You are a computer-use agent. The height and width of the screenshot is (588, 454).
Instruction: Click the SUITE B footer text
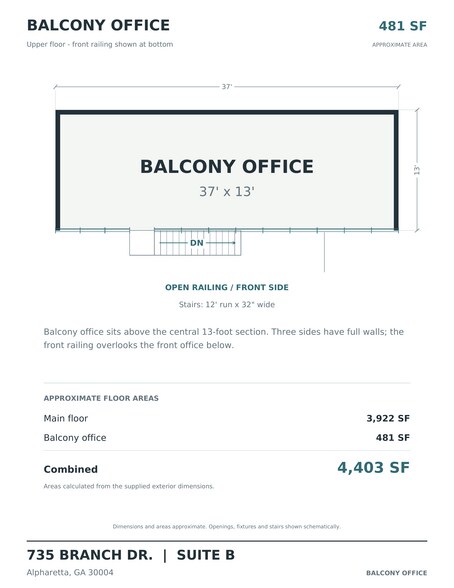[206, 555]
